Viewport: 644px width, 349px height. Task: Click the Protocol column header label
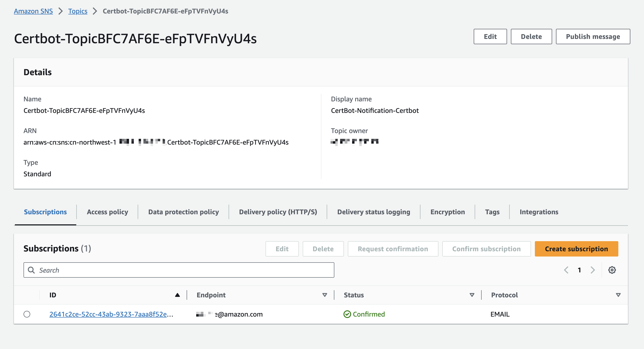pyautogui.click(x=504, y=295)
